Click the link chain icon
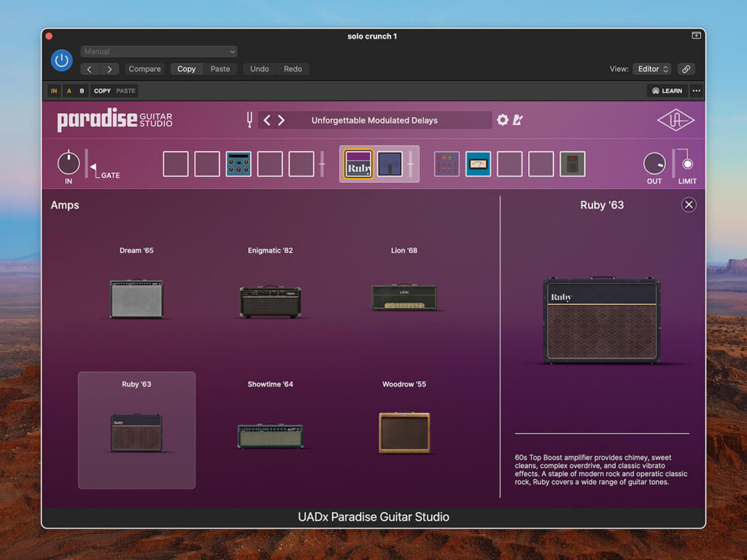747x560 pixels. [686, 69]
